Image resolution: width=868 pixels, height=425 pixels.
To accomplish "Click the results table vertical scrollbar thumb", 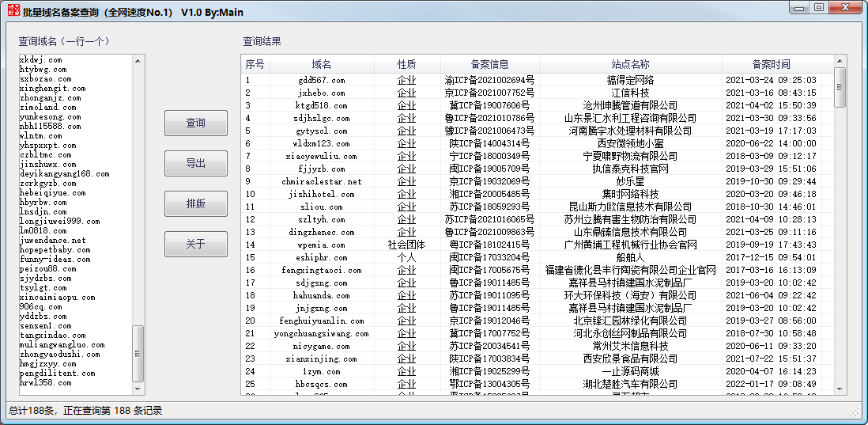I will [840, 81].
